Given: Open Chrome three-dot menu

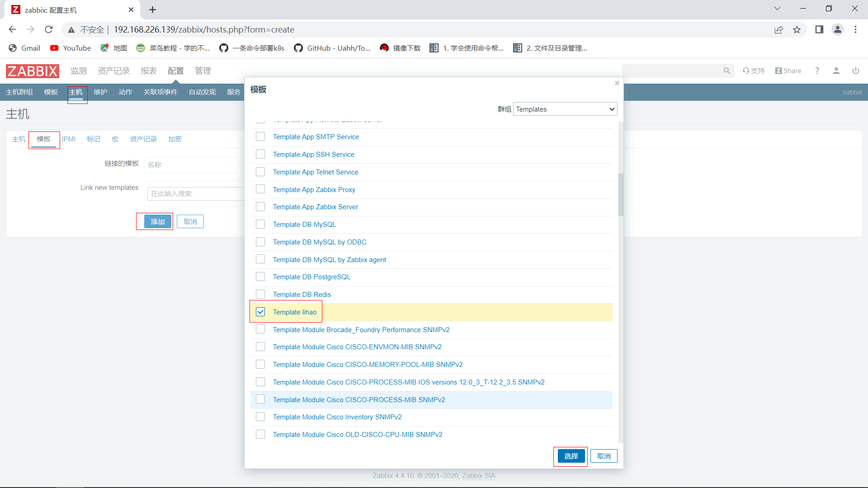Looking at the screenshot, I should (855, 30).
